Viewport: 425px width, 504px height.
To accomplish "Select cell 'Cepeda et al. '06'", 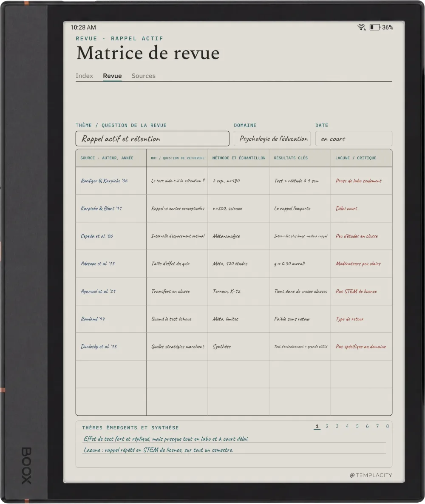I will [111, 236].
